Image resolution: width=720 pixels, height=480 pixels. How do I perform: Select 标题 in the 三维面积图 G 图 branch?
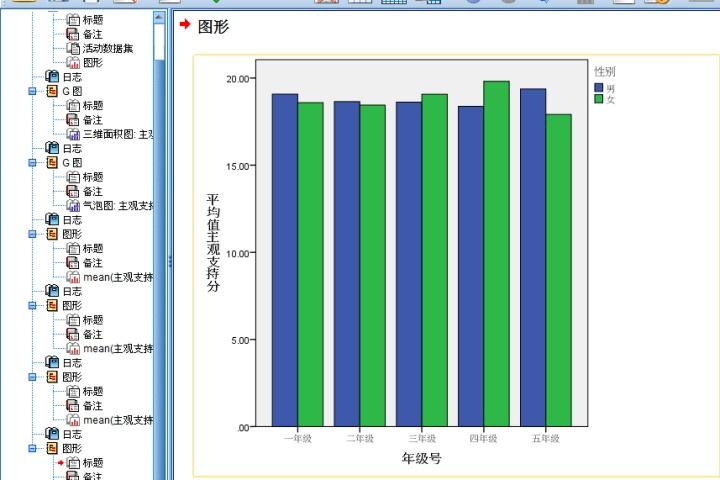tap(92, 106)
